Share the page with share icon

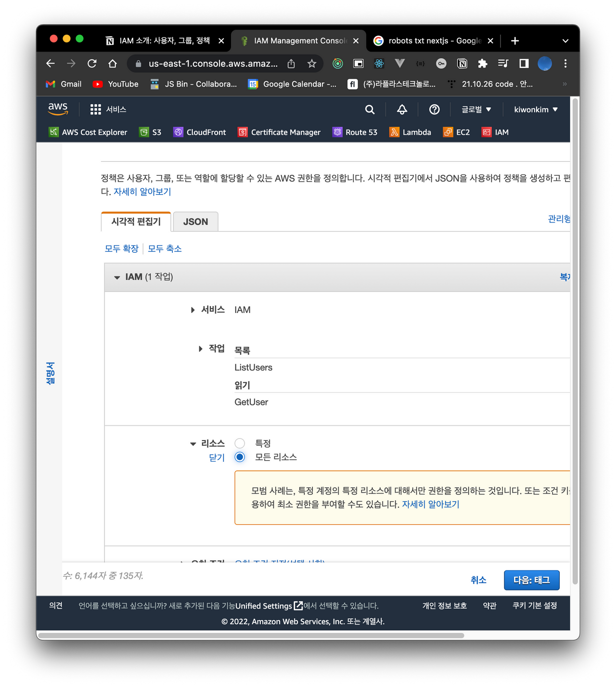[x=291, y=63]
